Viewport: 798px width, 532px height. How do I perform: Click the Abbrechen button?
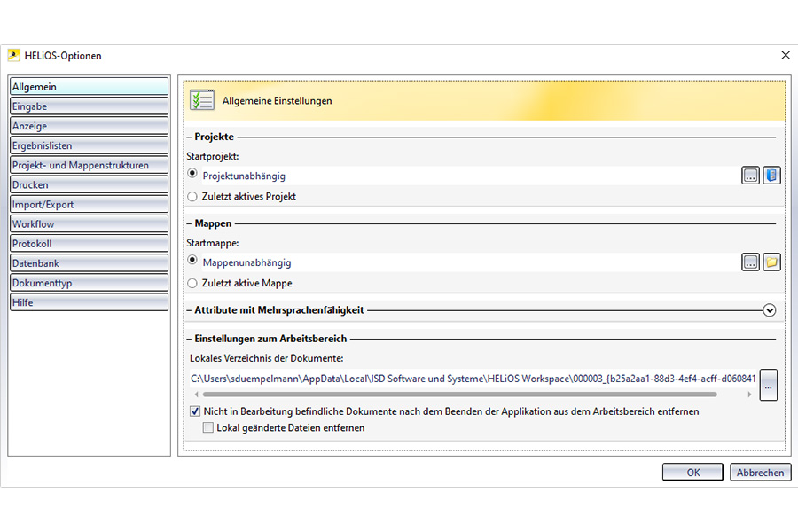click(x=760, y=473)
